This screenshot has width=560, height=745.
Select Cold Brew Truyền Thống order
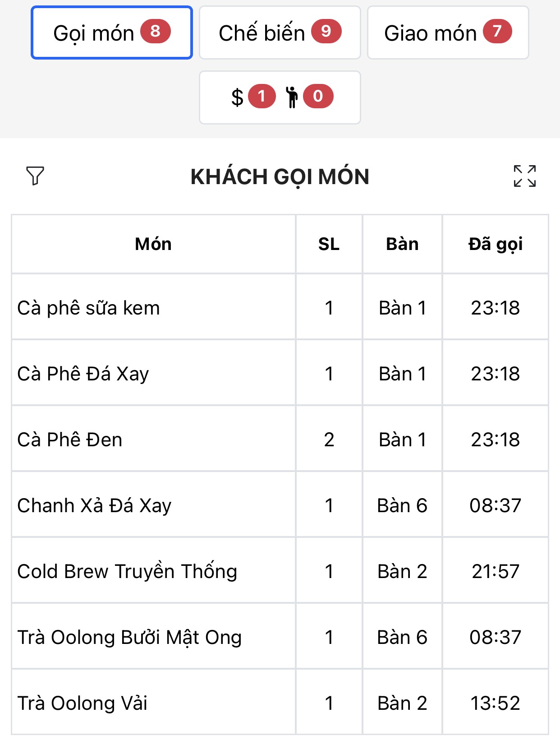click(127, 571)
